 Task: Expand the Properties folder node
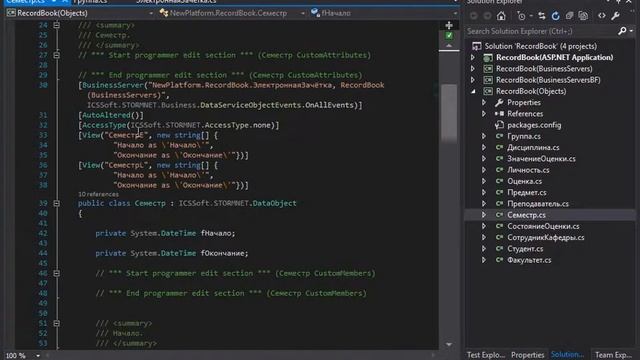click(x=484, y=102)
